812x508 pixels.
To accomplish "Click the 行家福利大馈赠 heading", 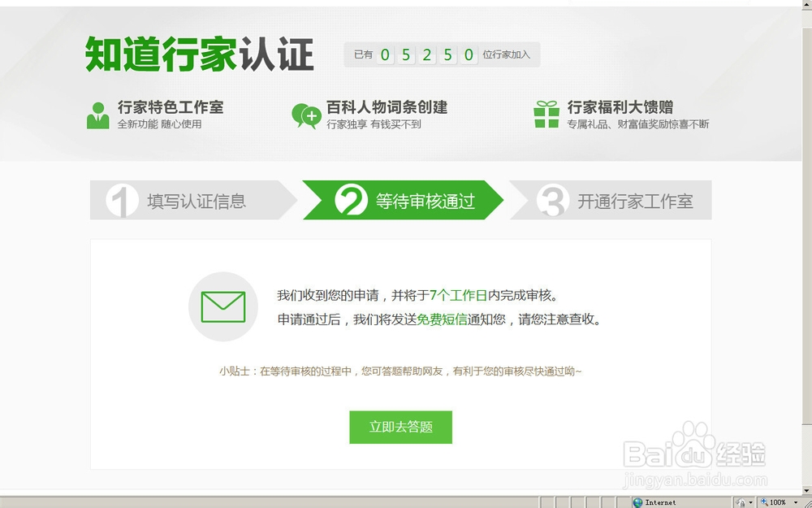I will [x=620, y=107].
